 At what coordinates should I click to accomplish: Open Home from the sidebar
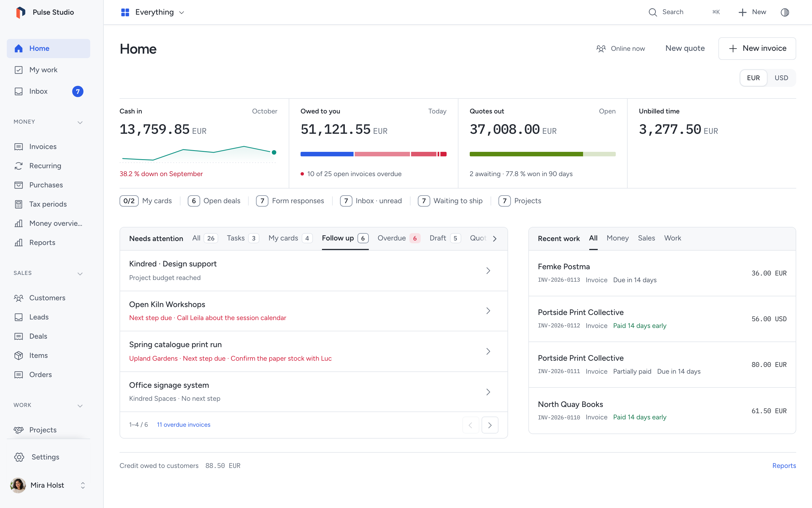(x=48, y=48)
